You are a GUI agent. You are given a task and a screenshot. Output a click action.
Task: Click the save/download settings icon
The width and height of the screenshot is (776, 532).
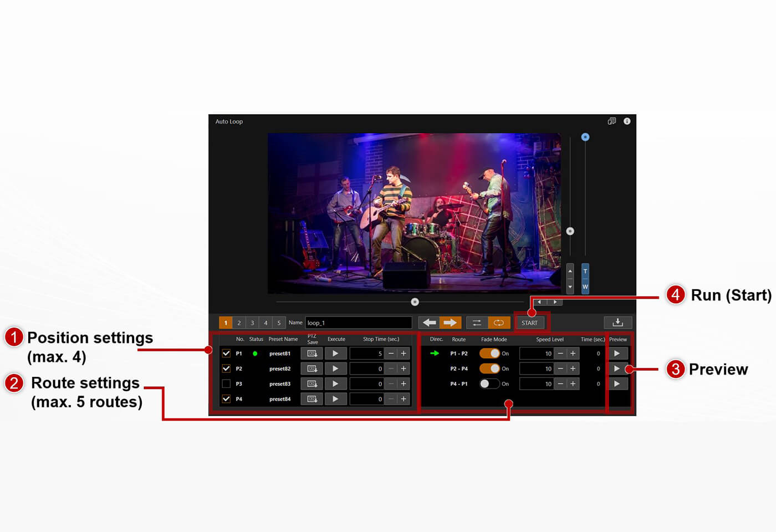(x=617, y=322)
